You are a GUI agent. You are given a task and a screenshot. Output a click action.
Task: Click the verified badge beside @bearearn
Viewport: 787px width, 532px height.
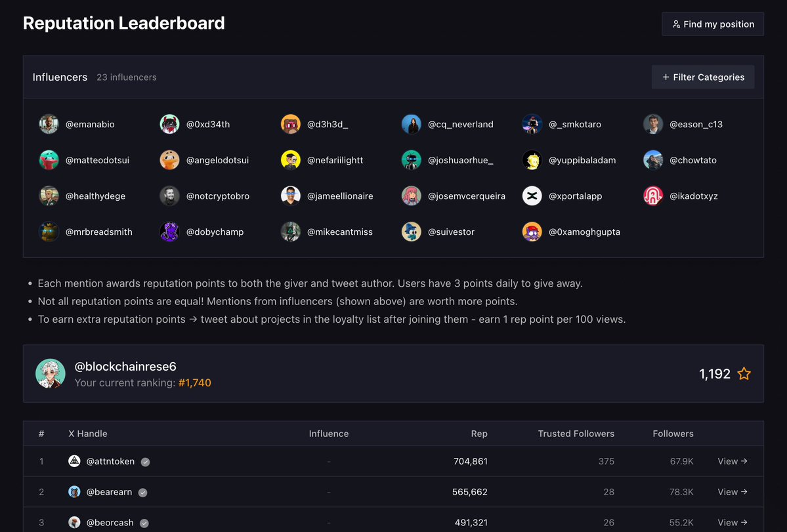[x=142, y=493]
